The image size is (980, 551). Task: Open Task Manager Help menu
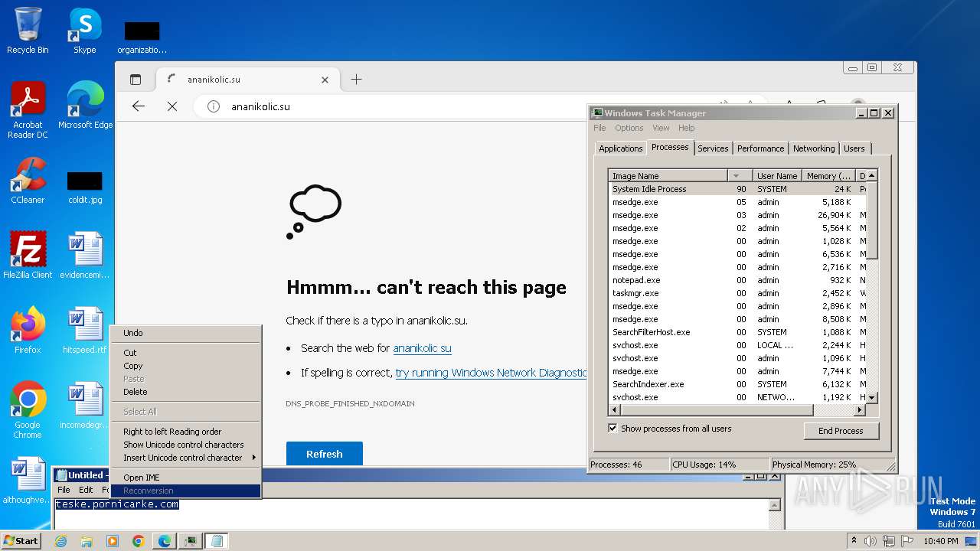point(687,128)
